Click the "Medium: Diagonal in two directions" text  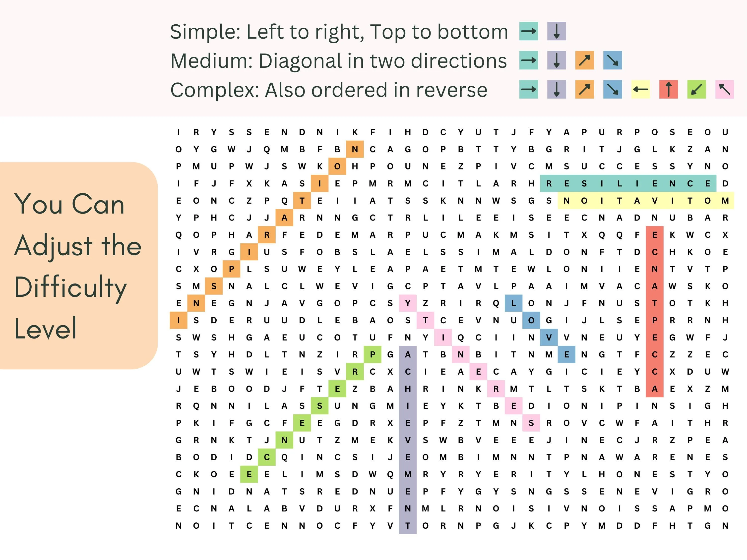[338, 61]
